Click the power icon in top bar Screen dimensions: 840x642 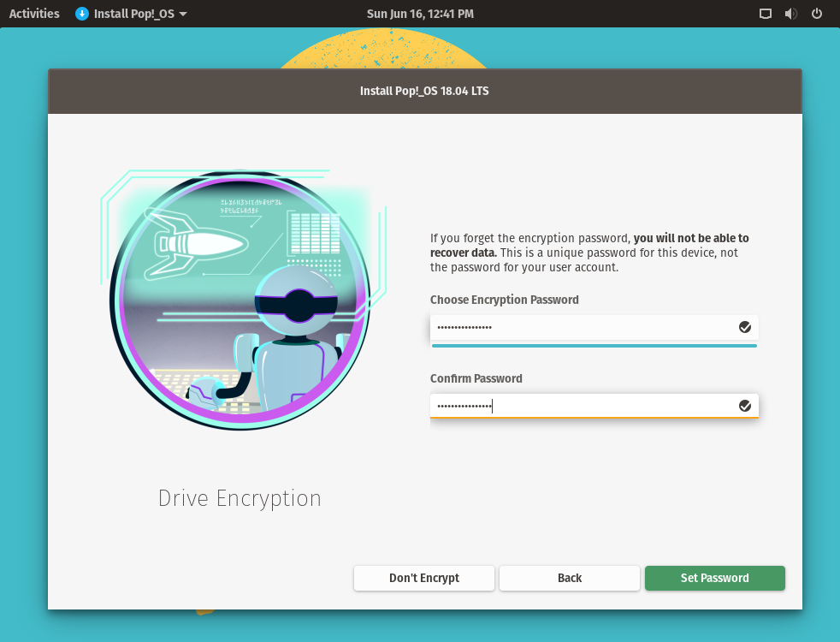coord(816,14)
